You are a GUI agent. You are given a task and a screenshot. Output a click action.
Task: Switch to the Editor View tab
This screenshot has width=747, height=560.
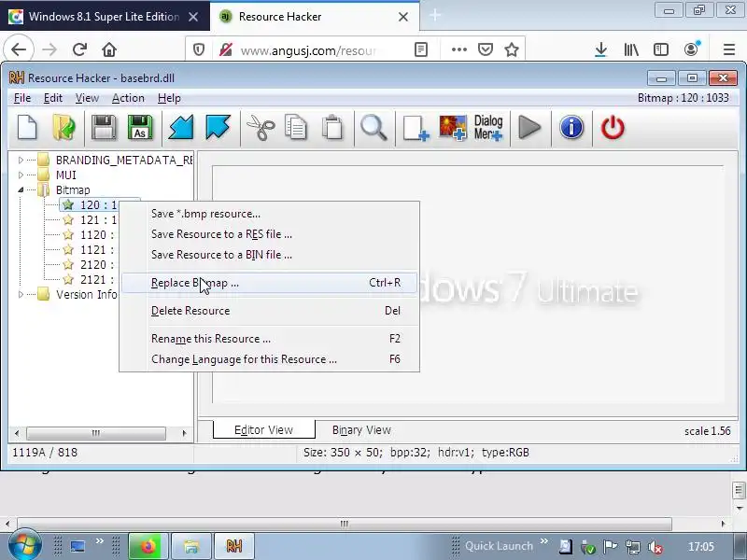pyautogui.click(x=263, y=430)
